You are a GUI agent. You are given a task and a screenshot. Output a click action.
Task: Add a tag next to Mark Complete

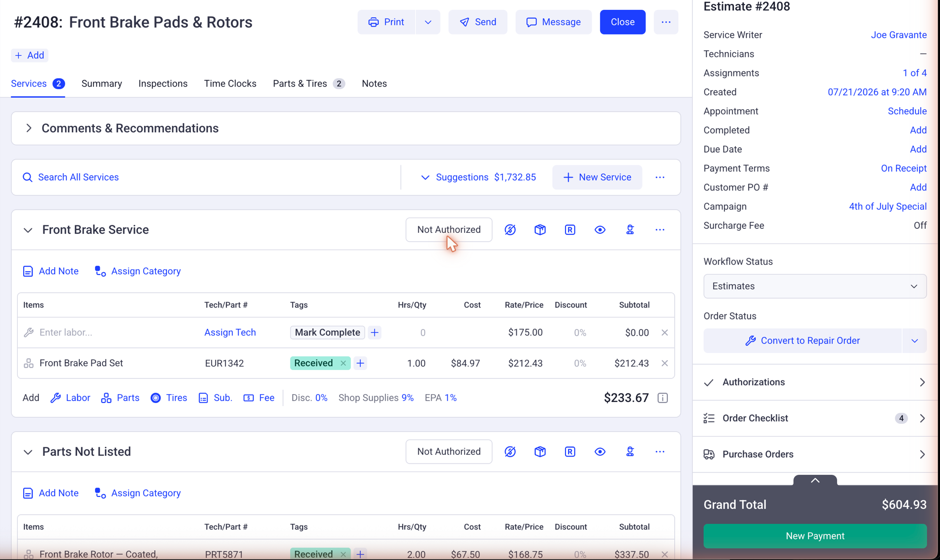pyautogui.click(x=375, y=333)
